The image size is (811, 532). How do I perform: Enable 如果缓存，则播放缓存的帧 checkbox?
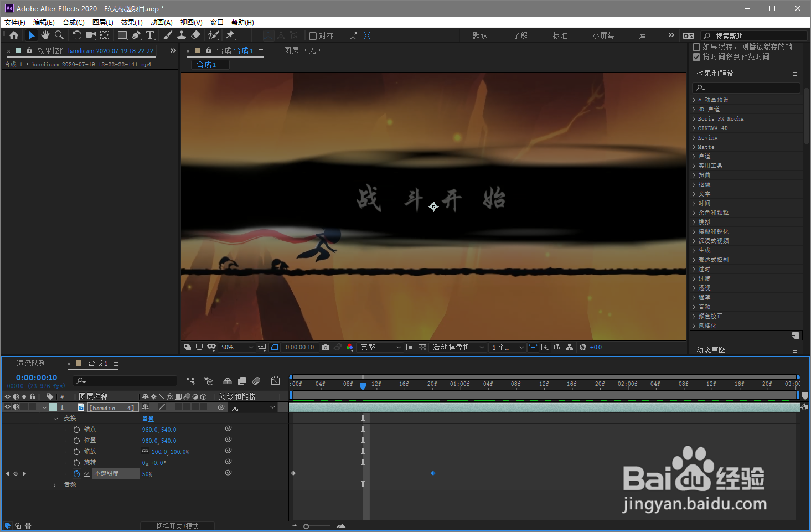696,47
